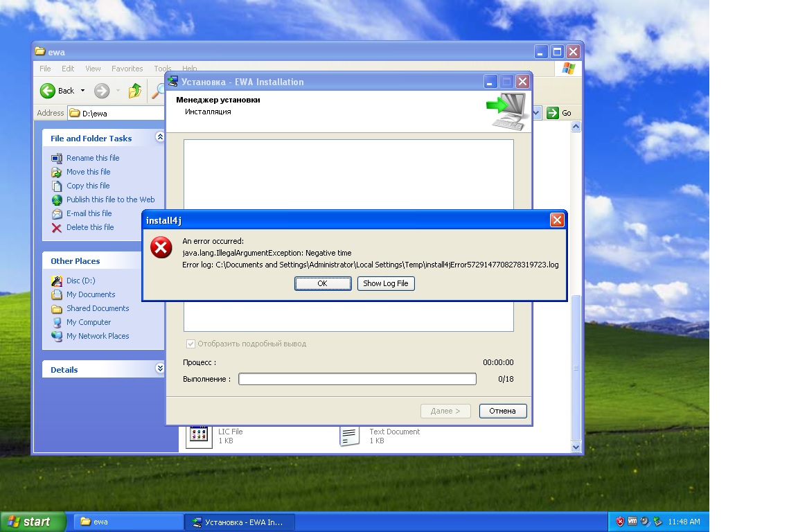This screenshot has height=532, width=798.
Task: Open the File menu in the ewa window
Action: 45,69
